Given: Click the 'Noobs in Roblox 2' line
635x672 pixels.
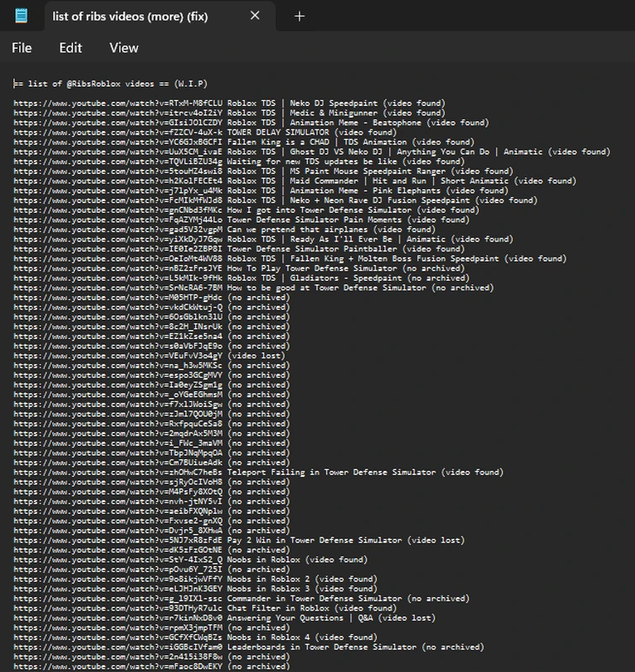Looking at the screenshot, I should click(195, 579).
